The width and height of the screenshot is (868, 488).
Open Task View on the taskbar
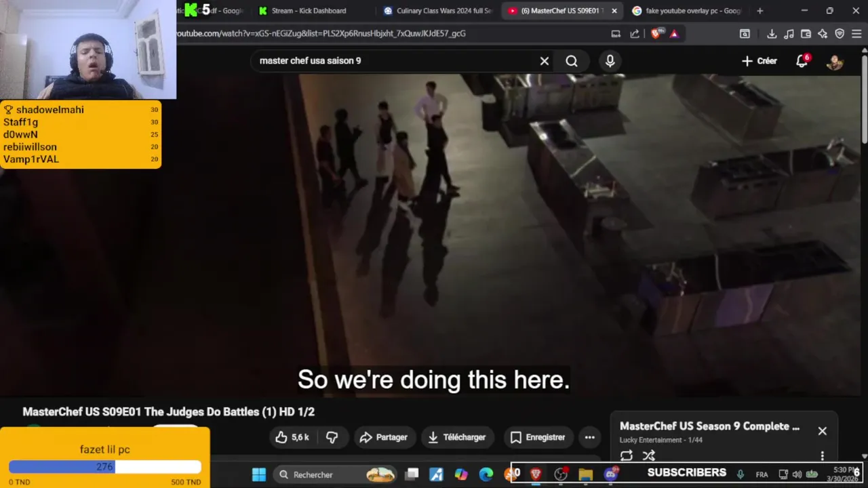pyautogui.click(x=412, y=474)
